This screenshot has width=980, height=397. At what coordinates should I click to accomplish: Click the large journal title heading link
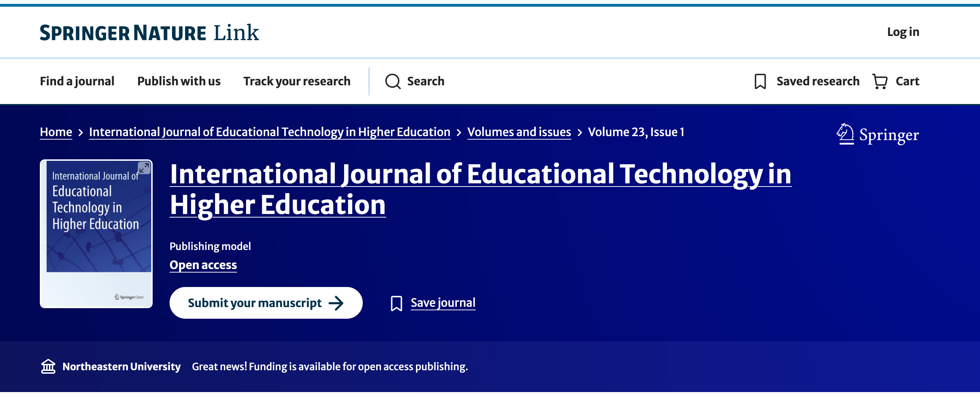coord(480,189)
